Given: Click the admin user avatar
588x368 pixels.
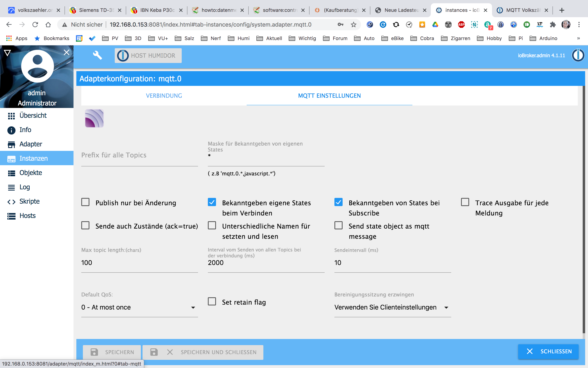Looking at the screenshot, I should [x=37, y=66].
